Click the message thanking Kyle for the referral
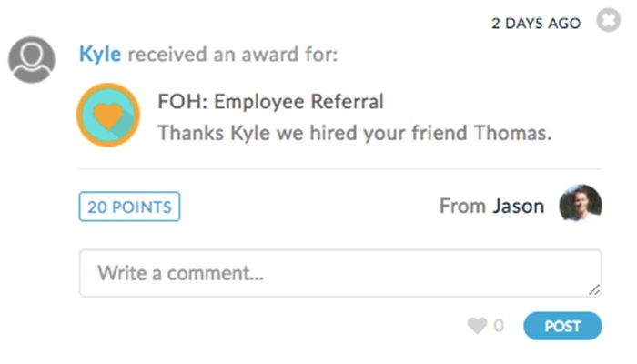The width and height of the screenshot is (637, 364). tap(355, 133)
